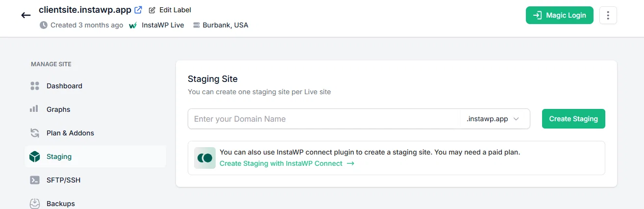Click the Burbank, USA location text
The height and width of the screenshot is (209, 644).
coord(225,25)
